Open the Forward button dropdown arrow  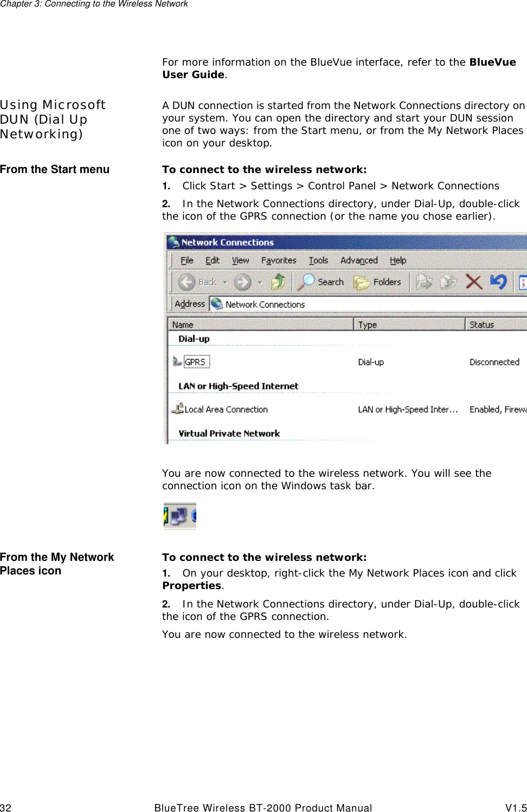260,283
